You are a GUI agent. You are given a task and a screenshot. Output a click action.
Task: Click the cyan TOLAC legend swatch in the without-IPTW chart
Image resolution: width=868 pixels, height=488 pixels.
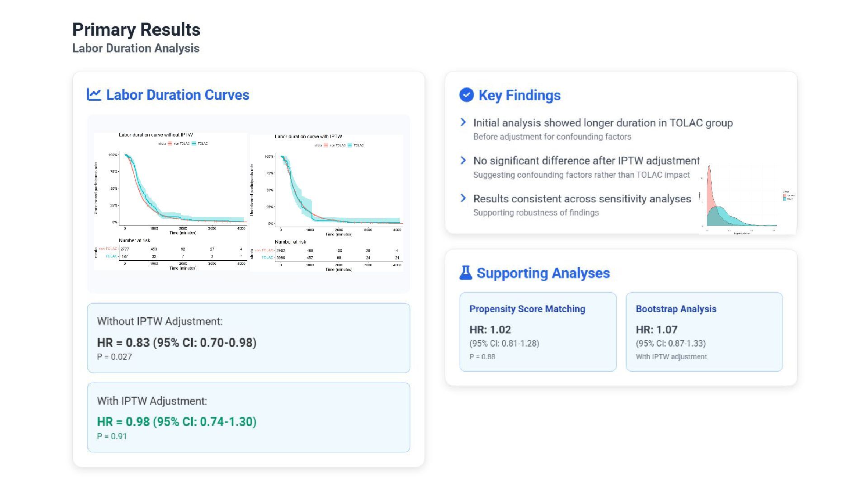(194, 144)
